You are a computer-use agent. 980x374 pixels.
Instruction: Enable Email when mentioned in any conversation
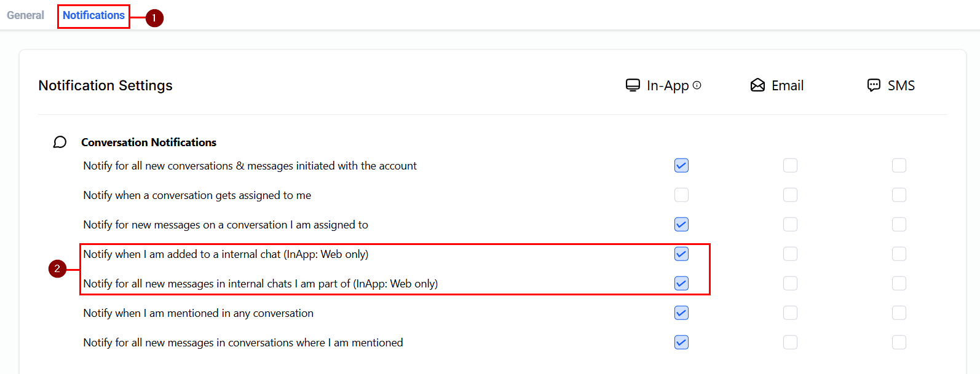click(x=790, y=313)
